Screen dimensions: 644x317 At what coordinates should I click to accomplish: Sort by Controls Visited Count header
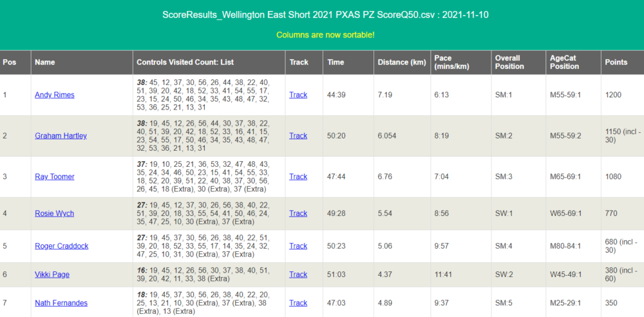click(x=209, y=62)
